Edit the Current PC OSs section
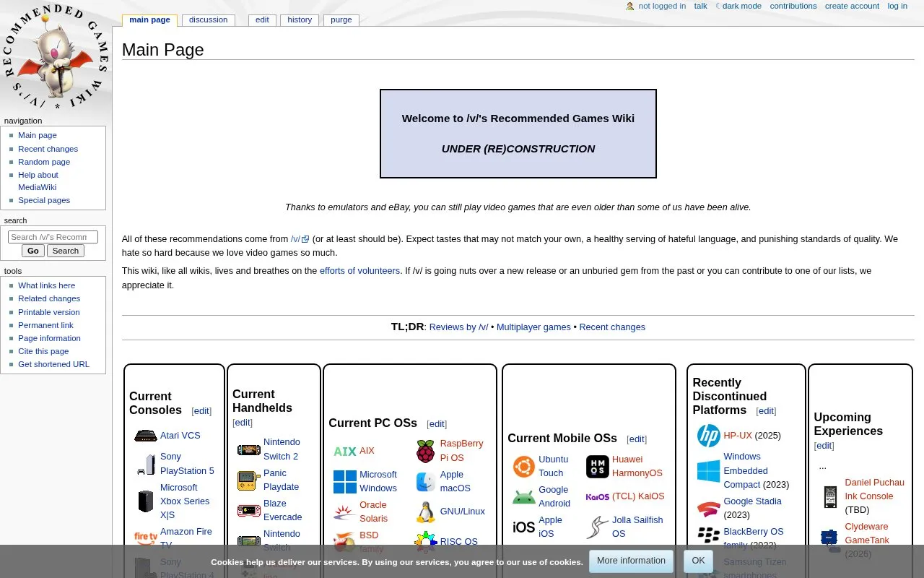Image resolution: width=924 pixels, height=578 pixels. click(x=437, y=424)
